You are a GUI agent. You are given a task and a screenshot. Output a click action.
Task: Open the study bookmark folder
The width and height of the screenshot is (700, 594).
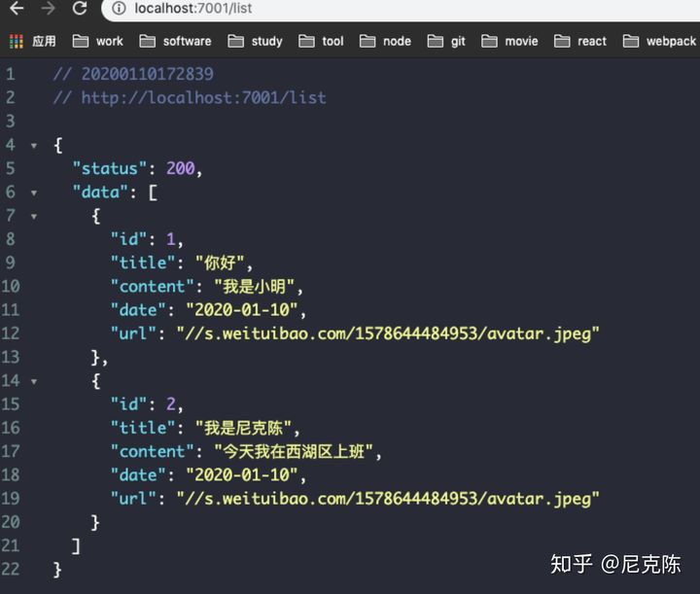coord(255,42)
